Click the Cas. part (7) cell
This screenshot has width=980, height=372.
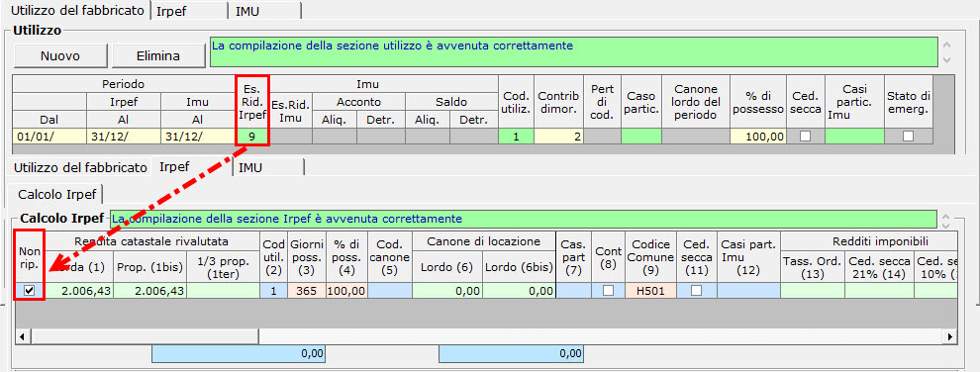(573, 290)
